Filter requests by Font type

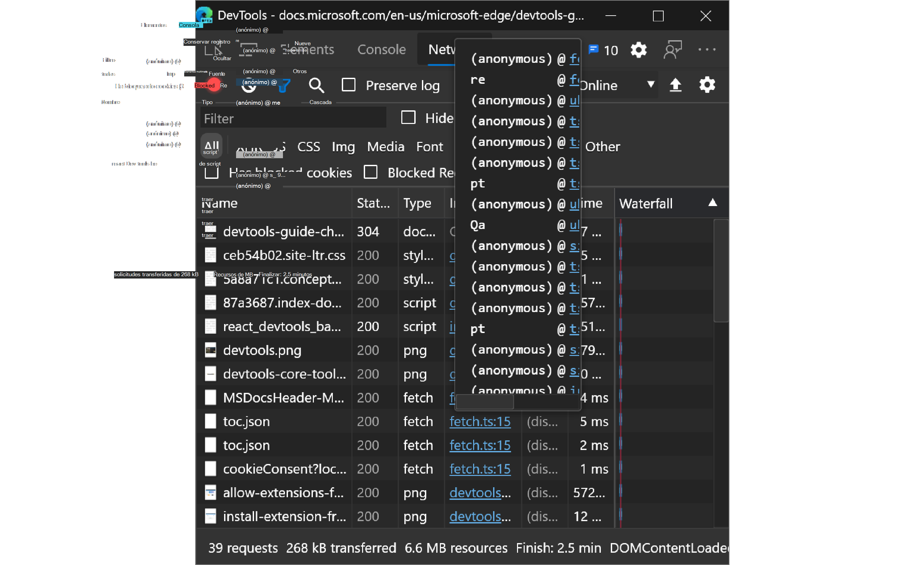pos(429,147)
